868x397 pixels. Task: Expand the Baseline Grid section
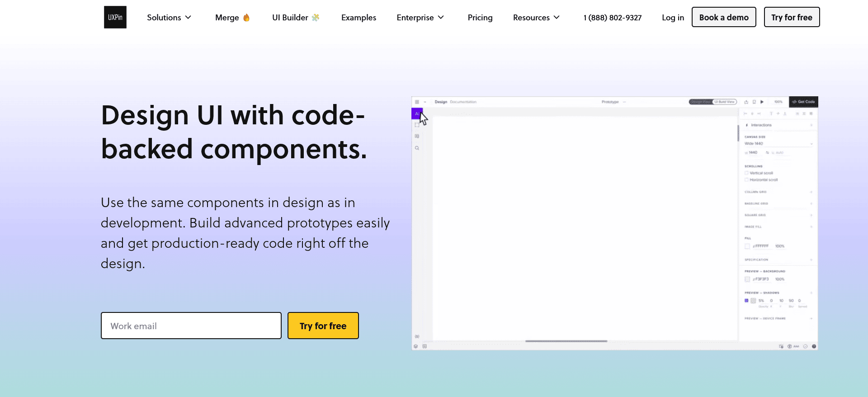pyautogui.click(x=778, y=203)
